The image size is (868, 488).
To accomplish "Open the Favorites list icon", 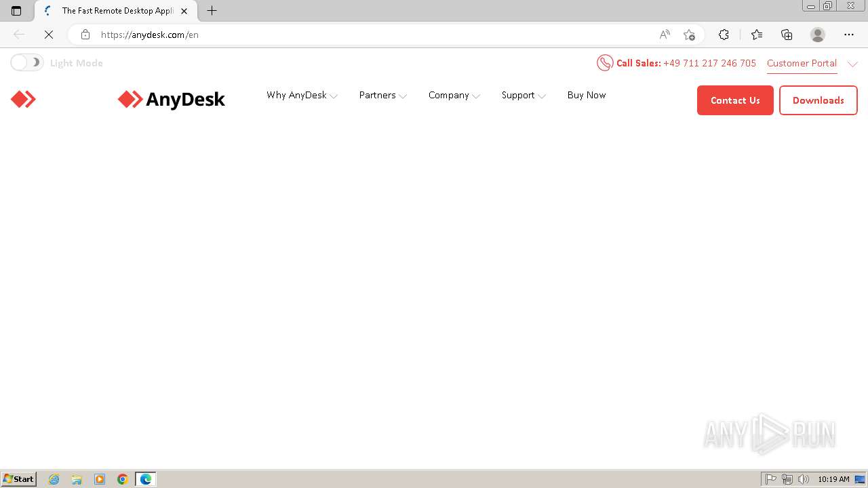I will pos(756,35).
